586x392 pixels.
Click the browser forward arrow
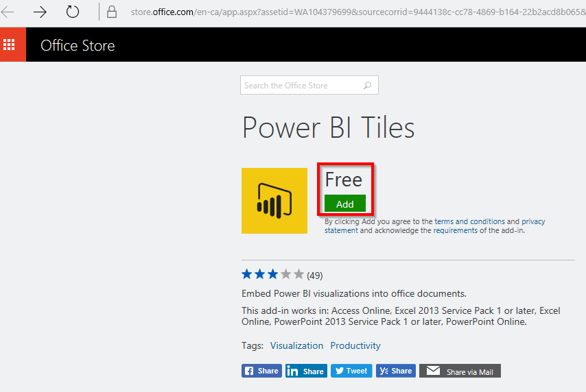[40, 12]
